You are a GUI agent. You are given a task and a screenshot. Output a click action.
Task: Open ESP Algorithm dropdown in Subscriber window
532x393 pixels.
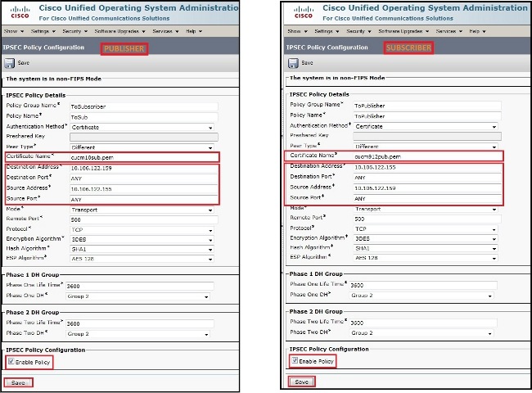[426, 258]
